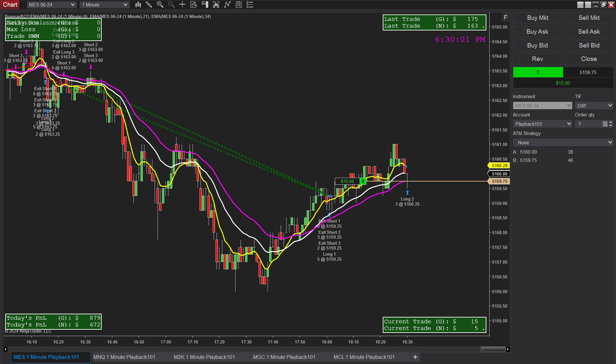Click the zoom out magnifier icon

click(171, 4)
